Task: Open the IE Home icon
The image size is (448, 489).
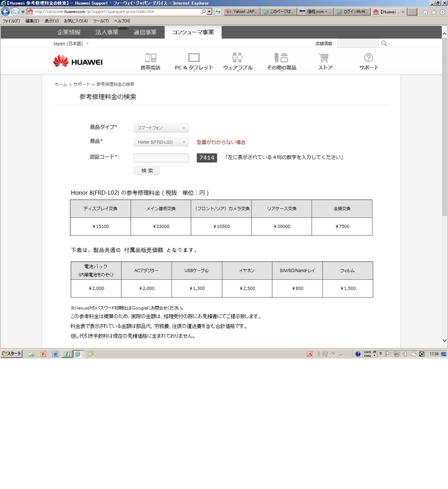Action: [425, 12]
